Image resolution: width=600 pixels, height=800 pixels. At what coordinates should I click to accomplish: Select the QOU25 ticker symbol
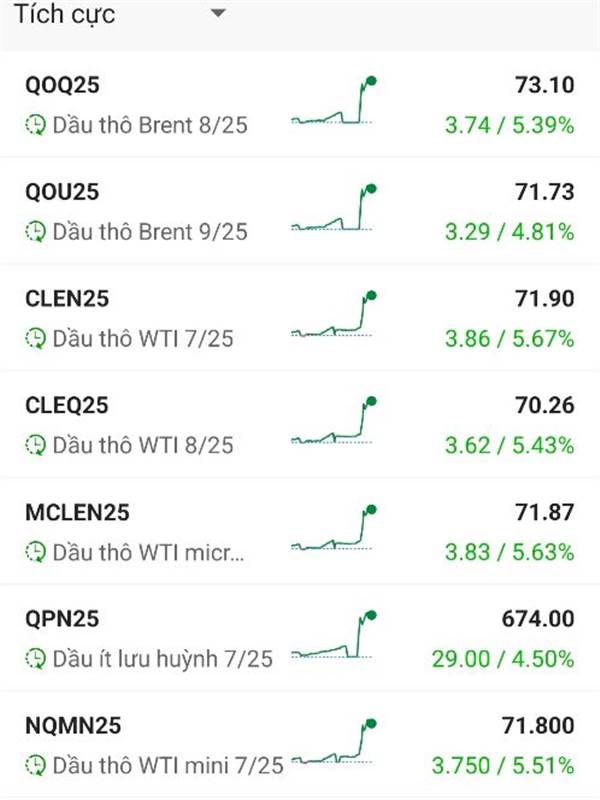(62, 192)
